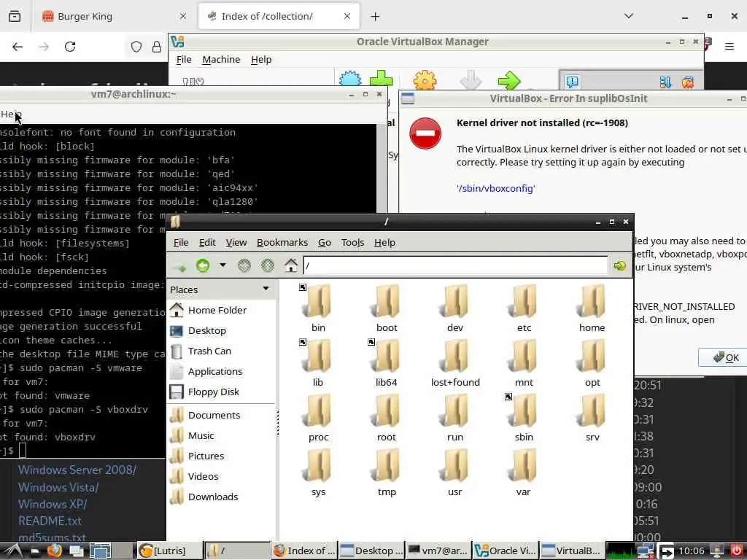The image size is (747, 560).
Task: Select Downloads in Places sidebar
Action: [213, 497]
